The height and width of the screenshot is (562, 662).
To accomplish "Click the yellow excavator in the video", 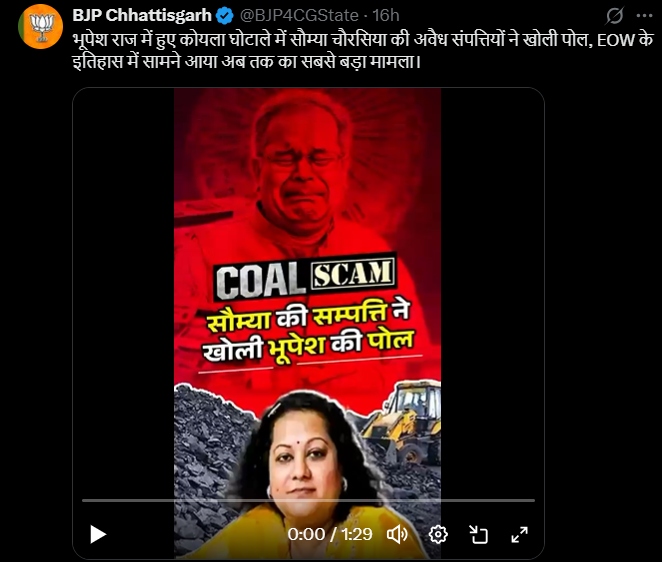I will click(403, 422).
